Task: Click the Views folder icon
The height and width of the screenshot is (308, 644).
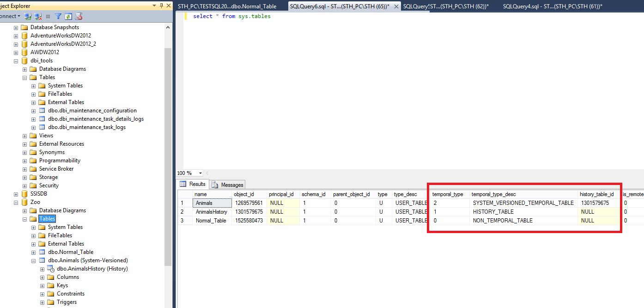Action: pyautogui.click(x=33, y=136)
